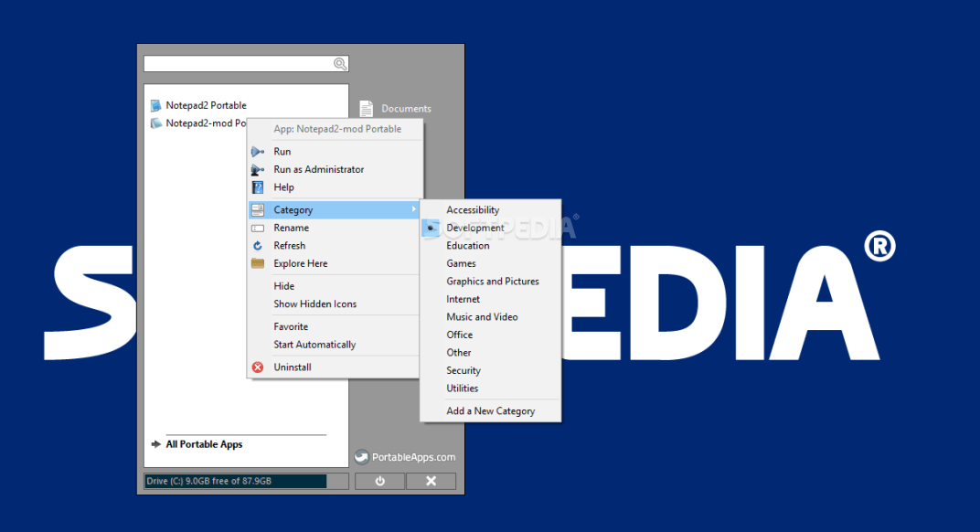Click the power options button
The height and width of the screenshot is (532, 980).
pyautogui.click(x=380, y=481)
